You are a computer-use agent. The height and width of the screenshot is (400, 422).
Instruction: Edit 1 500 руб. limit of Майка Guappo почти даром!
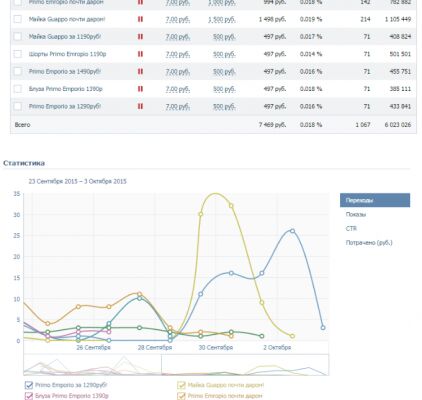[x=222, y=20]
